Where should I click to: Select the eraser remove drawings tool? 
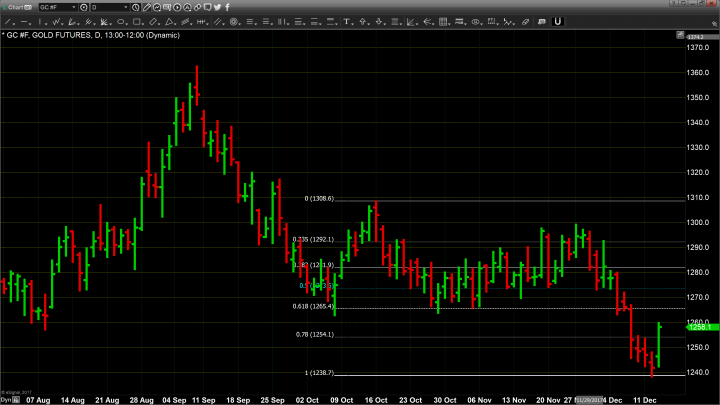coord(525,22)
